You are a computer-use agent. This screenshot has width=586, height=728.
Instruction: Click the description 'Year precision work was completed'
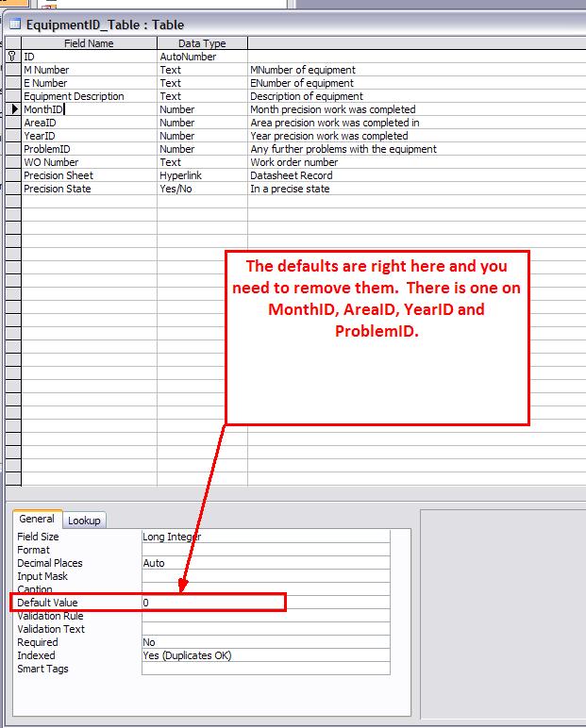click(x=329, y=136)
